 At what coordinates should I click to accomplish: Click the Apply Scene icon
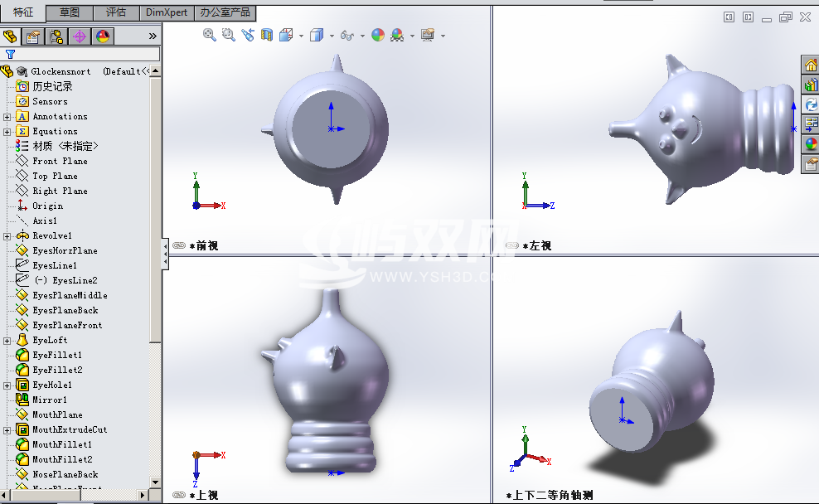[397, 35]
